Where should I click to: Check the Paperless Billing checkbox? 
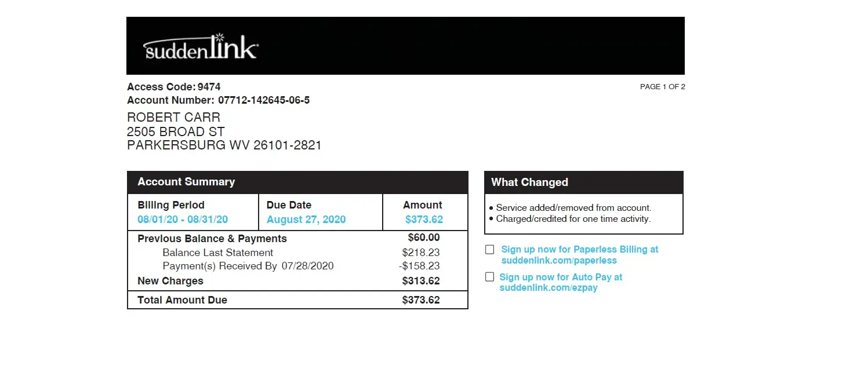tap(490, 250)
